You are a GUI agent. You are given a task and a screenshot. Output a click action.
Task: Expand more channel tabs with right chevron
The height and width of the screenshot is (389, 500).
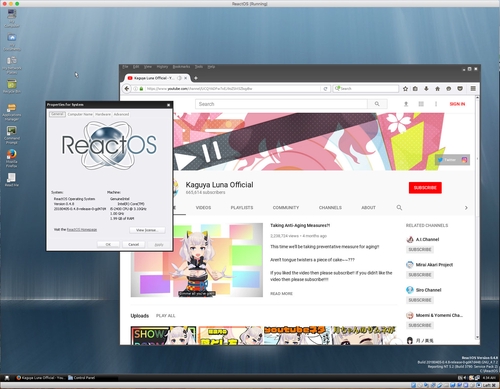tap(466, 208)
